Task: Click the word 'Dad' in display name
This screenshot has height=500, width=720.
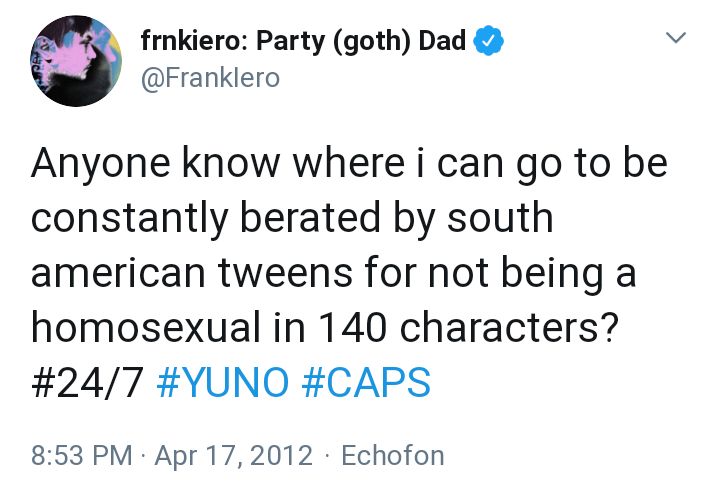Action: pyautogui.click(x=442, y=40)
